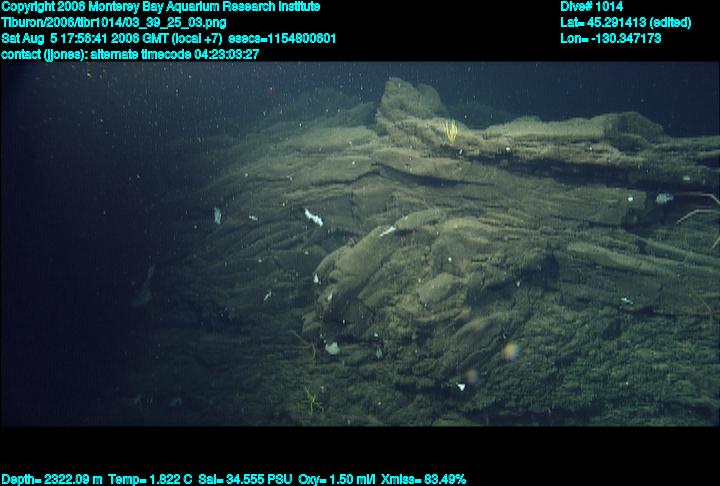This screenshot has width=720, height=486.
Task: Click the Dive# 1014 label
Action: (x=592, y=7)
